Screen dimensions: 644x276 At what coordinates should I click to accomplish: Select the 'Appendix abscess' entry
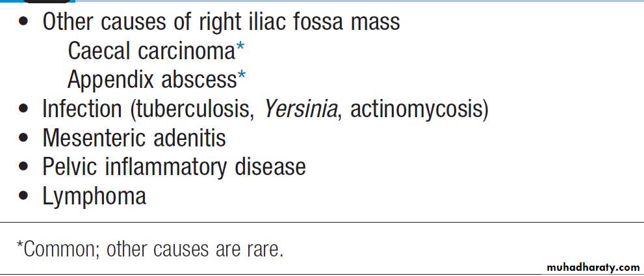pyautogui.click(x=151, y=79)
